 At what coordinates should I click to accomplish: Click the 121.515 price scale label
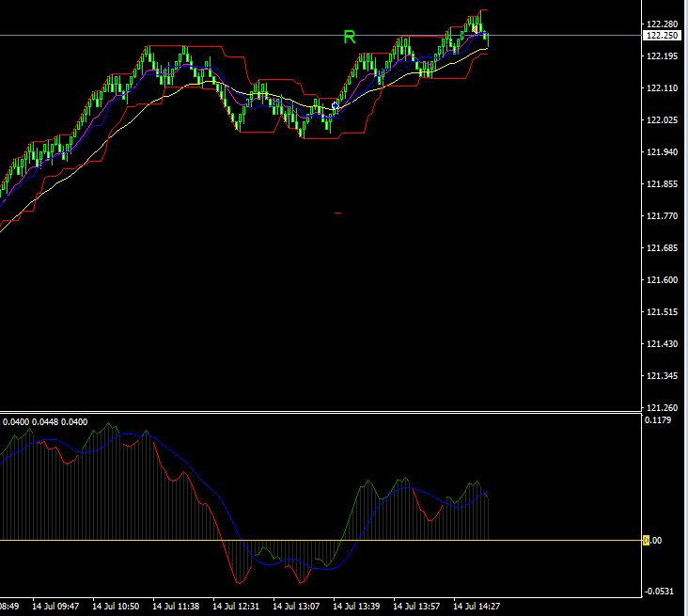[662, 312]
